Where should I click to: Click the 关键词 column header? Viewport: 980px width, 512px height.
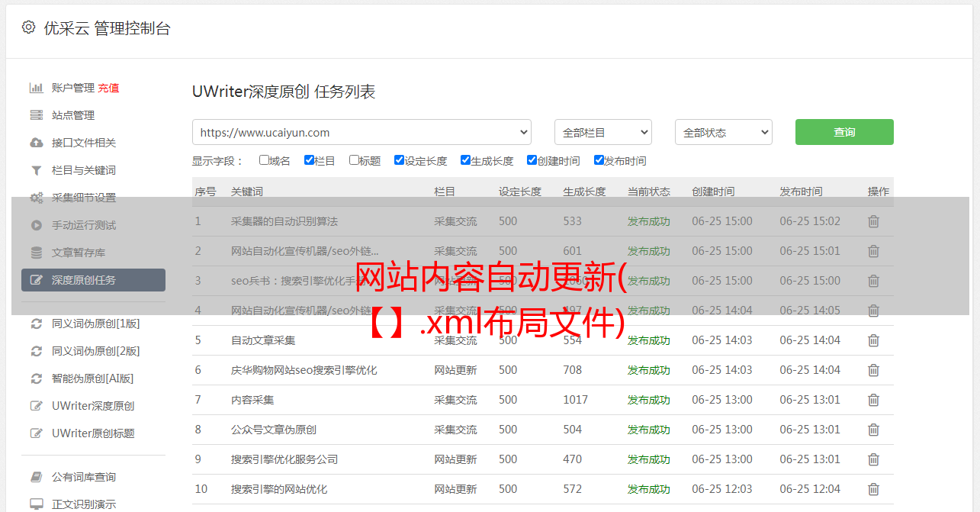[x=247, y=192]
